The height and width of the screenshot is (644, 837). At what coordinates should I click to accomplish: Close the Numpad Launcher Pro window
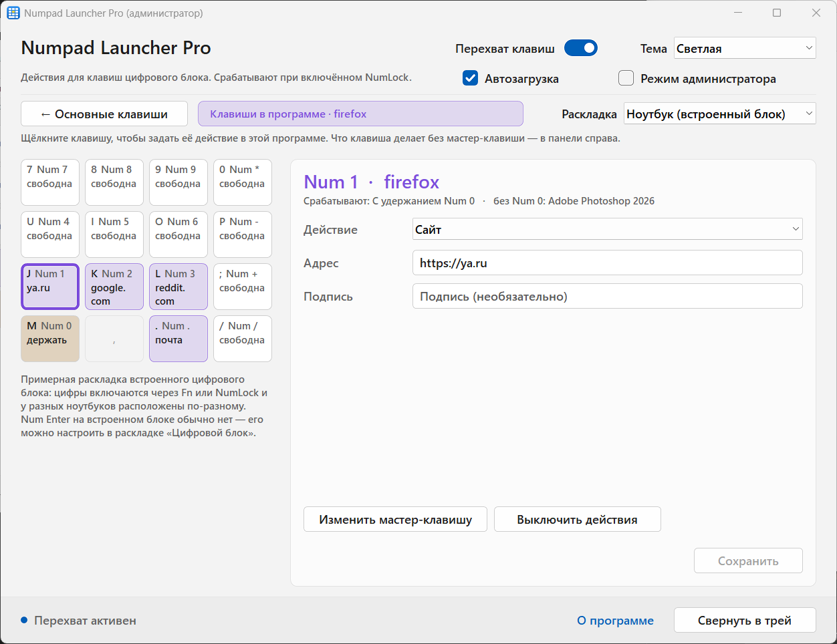coord(816,13)
